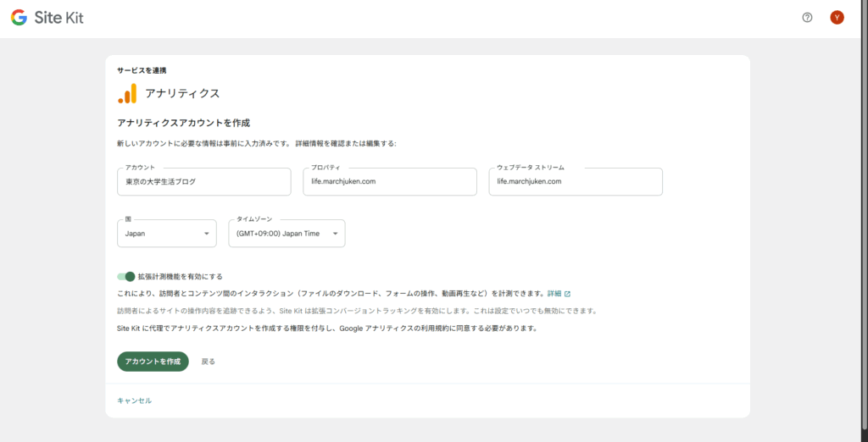Click the Google Site Kit logo

tap(47, 18)
